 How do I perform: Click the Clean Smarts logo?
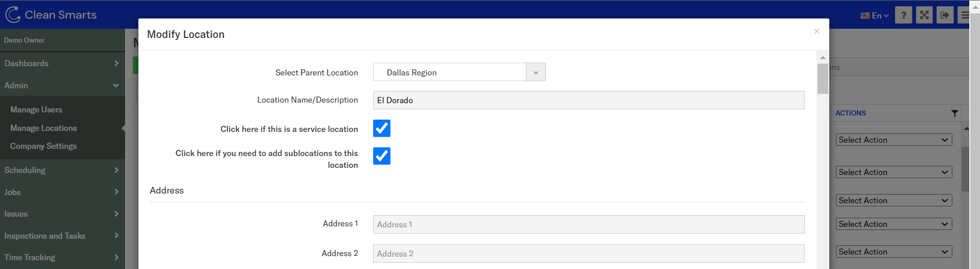point(51,14)
